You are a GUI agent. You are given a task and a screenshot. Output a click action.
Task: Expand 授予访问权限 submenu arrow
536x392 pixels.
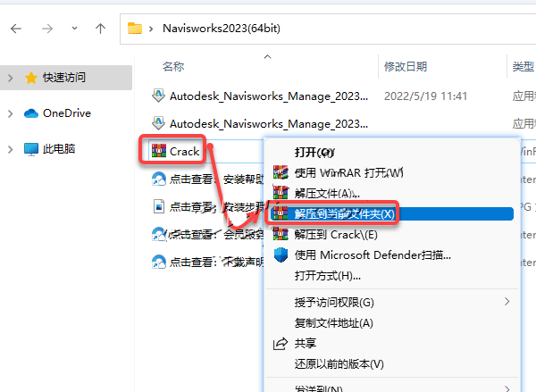[507, 302]
